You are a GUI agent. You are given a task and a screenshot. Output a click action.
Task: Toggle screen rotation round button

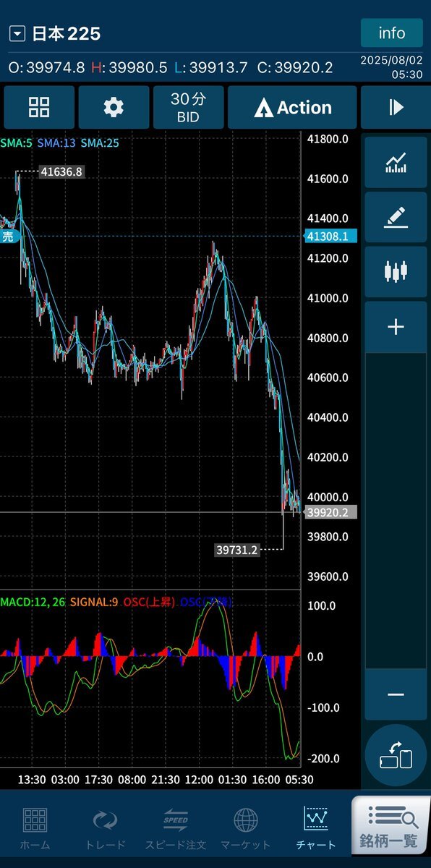click(x=396, y=754)
